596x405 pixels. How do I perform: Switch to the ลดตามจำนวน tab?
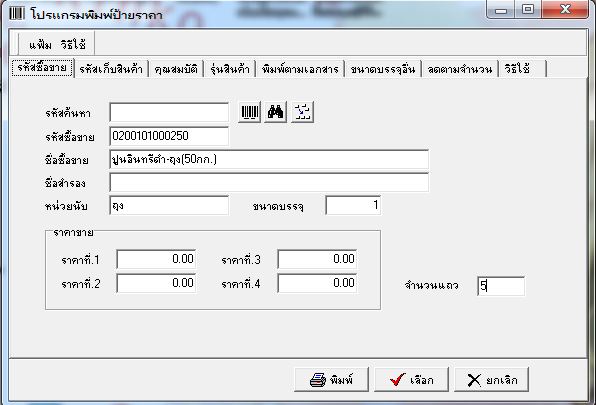pos(460,69)
